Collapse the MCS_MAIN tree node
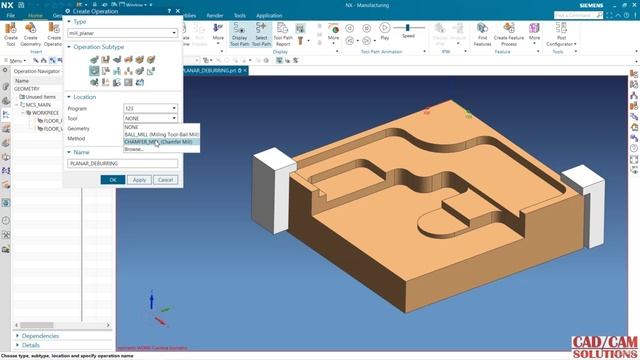The height and width of the screenshot is (360, 640). 17,105
